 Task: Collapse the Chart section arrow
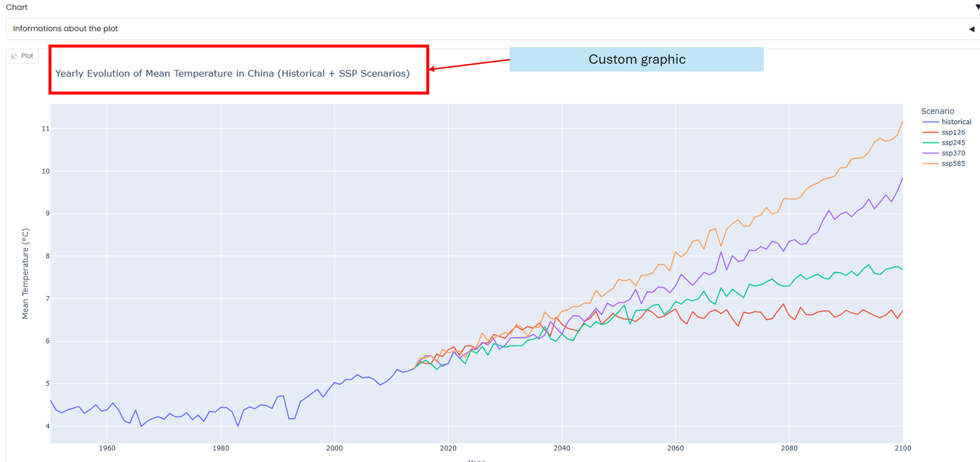click(x=977, y=7)
